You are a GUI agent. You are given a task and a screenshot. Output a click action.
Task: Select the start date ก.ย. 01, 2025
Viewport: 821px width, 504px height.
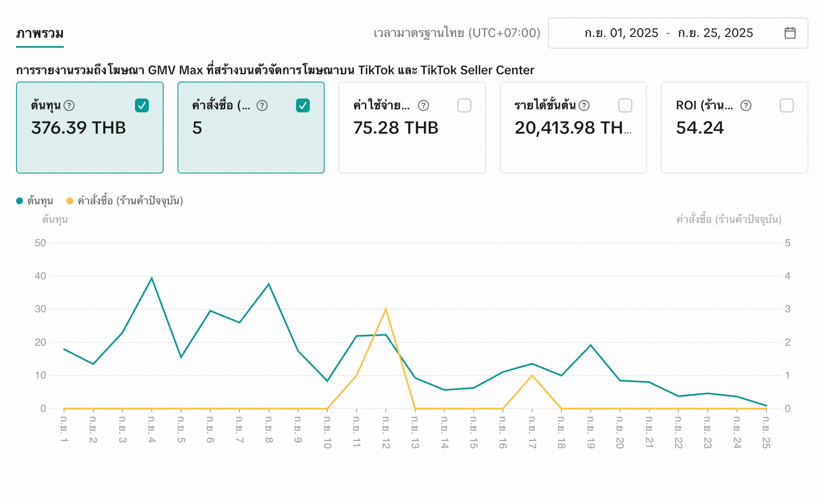point(621,33)
